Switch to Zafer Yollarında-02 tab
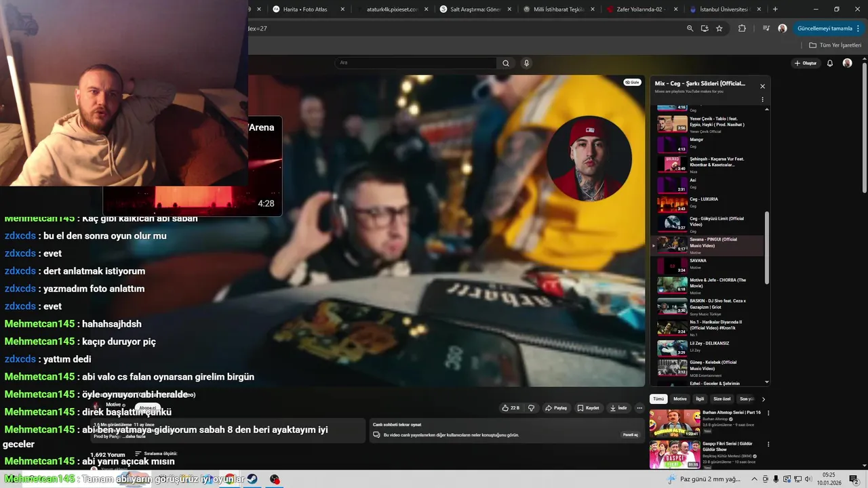This screenshot has height=488, width=868. pyautogui.click(x=642, y=9)
